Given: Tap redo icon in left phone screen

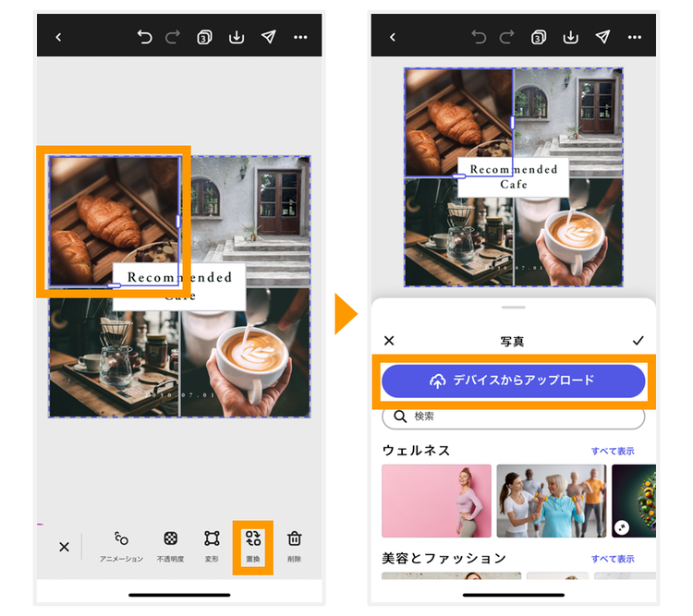Looking at the screenshot, I should coord(173,37).
